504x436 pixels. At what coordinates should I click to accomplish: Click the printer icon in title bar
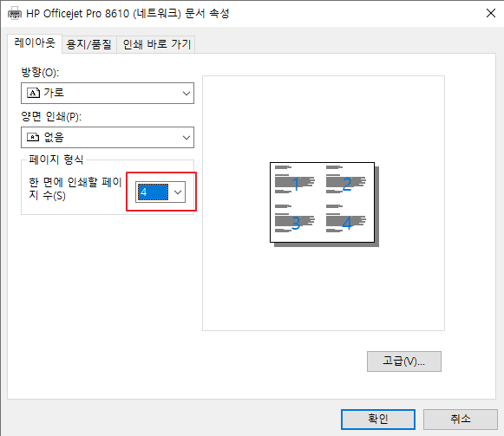pyautogui.click(x=15, y=14)
